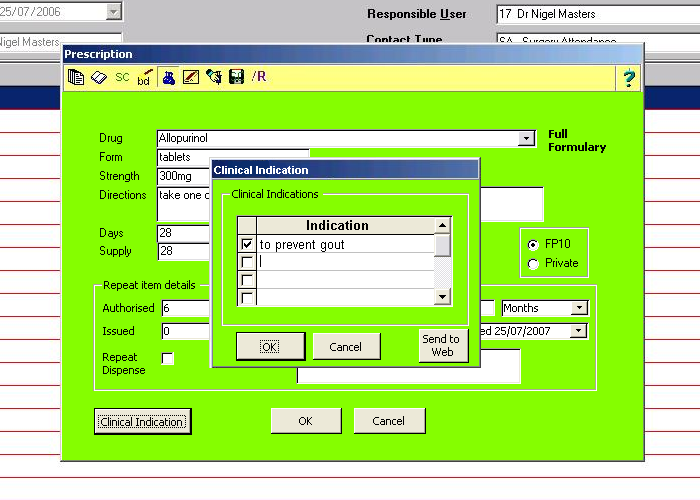Select the Private radio button
This screenshot has height=500, width=700.
tap(533, 264)
